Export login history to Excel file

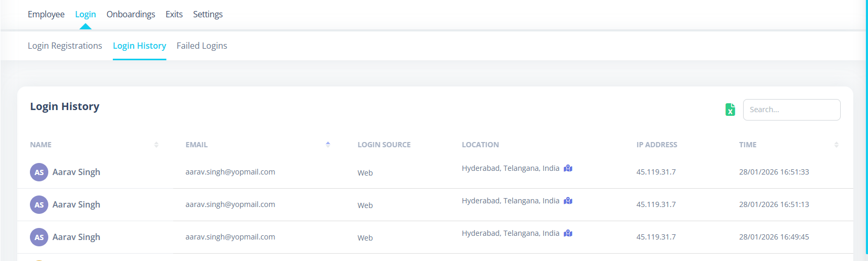coord(730,110)
